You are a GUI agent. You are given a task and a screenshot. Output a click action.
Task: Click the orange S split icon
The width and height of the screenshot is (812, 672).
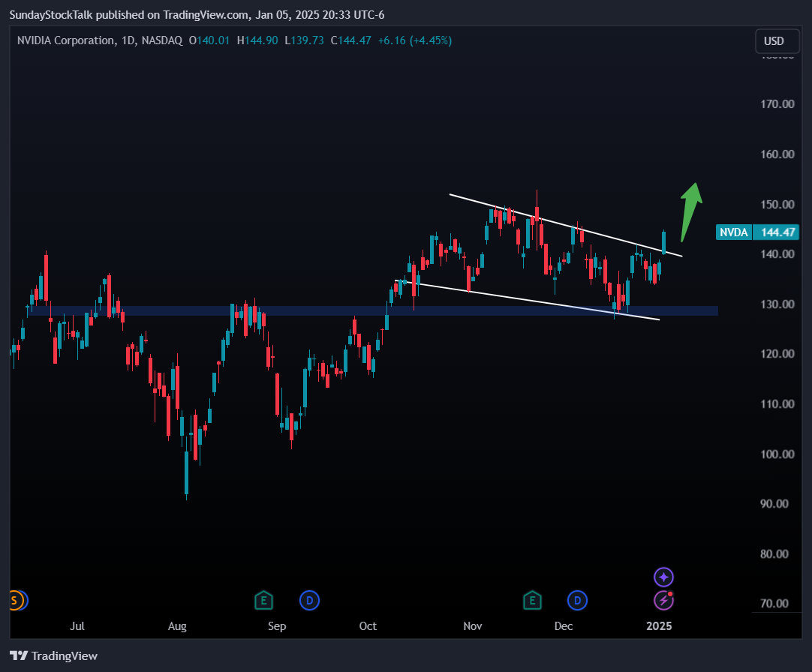[14, 601]
